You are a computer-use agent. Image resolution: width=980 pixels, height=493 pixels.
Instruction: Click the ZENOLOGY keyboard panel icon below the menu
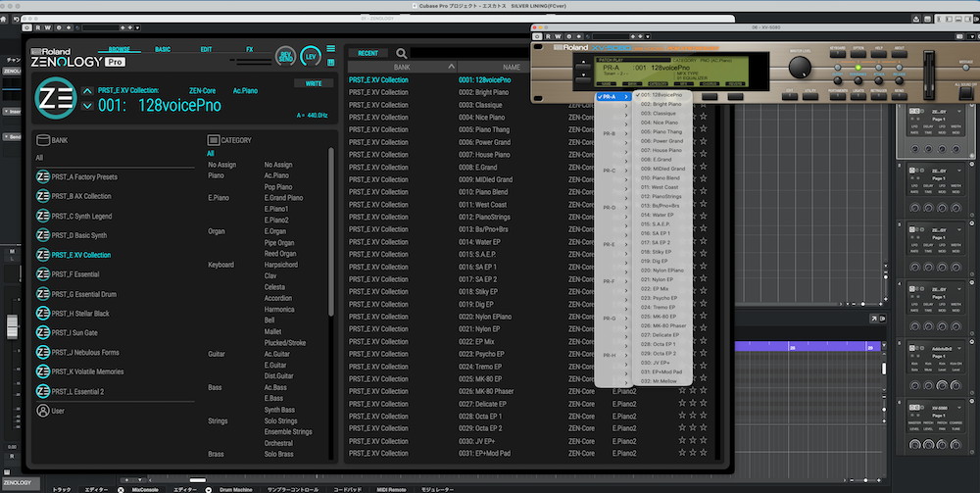coord(330,62)
